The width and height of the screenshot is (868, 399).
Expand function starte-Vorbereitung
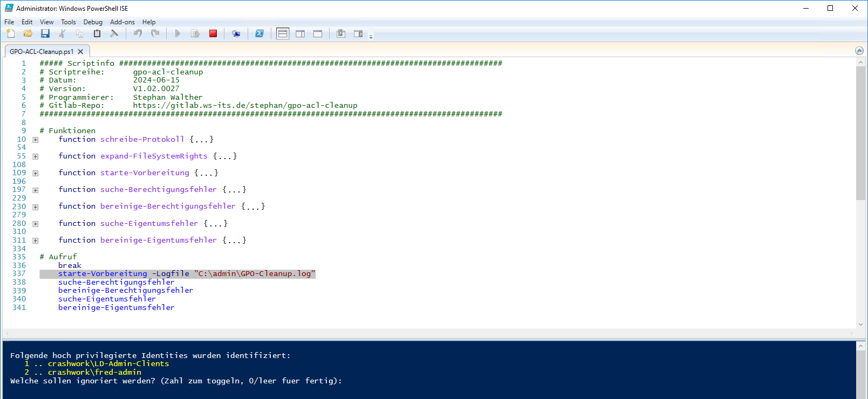point(36,173)
